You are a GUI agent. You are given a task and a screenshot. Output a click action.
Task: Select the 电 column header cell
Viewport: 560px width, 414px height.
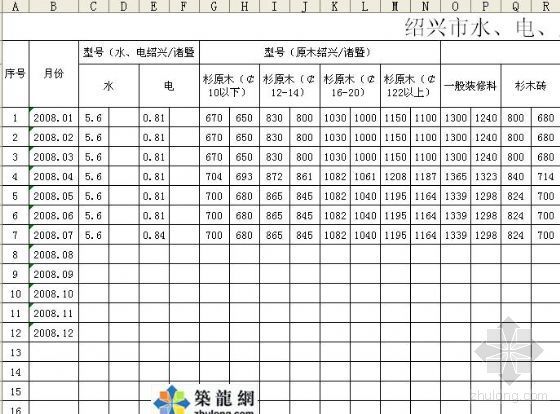(x=169, y=86)
